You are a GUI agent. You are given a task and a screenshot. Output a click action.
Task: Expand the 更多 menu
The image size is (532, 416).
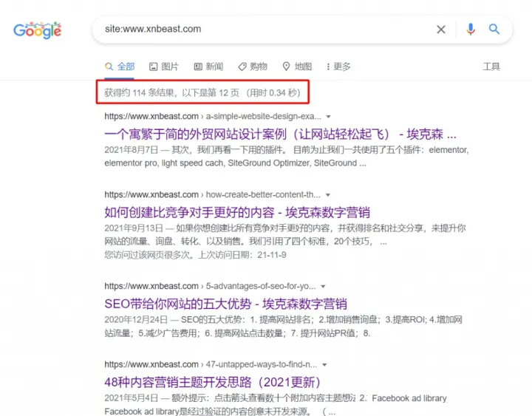(x=338, y=67)
